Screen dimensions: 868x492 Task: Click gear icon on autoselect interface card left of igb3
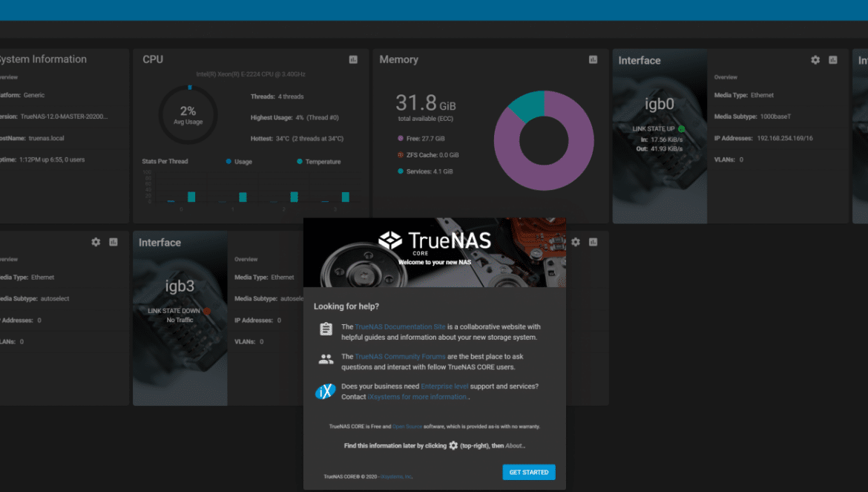pyautogui.click(x=96, y=242)
